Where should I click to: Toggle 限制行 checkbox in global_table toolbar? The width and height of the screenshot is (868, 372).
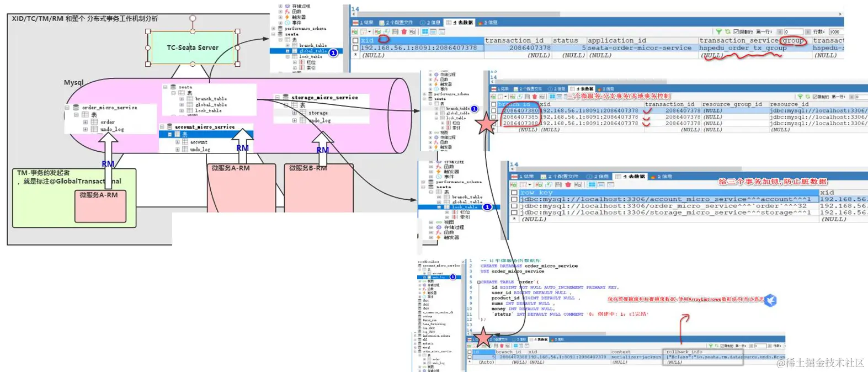736,31
